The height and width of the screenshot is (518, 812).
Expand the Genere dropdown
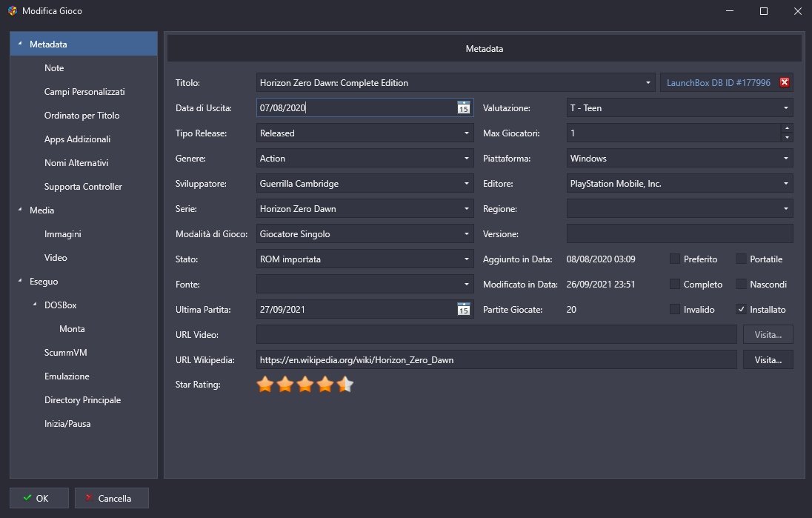(x=467, y=159)
